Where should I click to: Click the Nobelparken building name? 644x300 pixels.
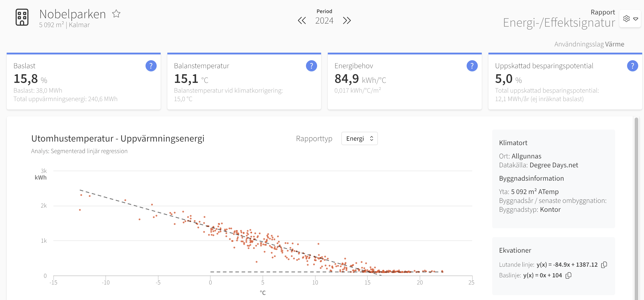click(x=73, y=14)
